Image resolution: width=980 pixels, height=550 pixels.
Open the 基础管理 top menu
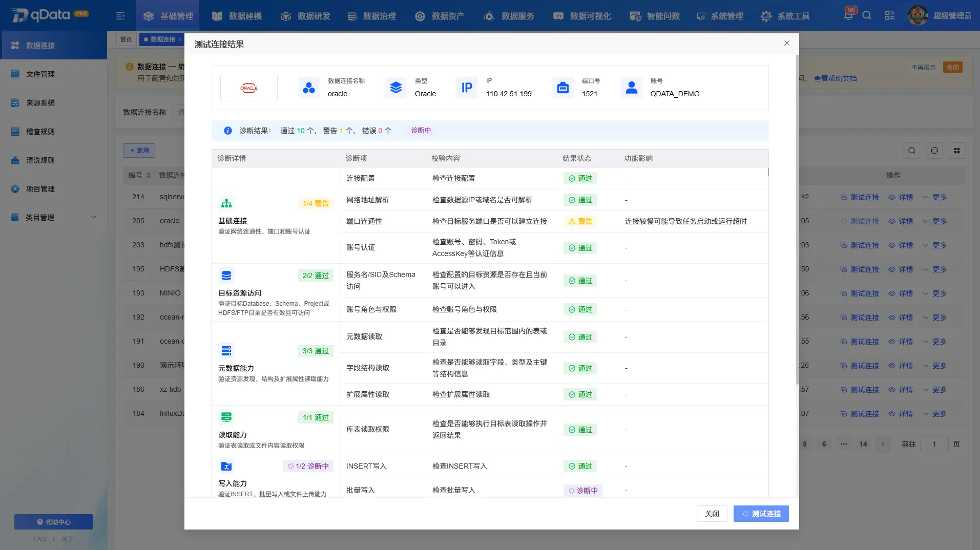[168, 16]
